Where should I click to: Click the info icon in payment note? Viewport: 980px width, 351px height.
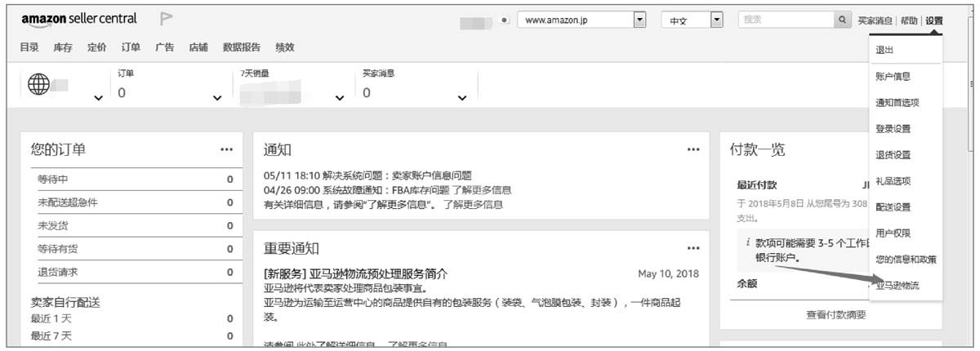point(748,243)
